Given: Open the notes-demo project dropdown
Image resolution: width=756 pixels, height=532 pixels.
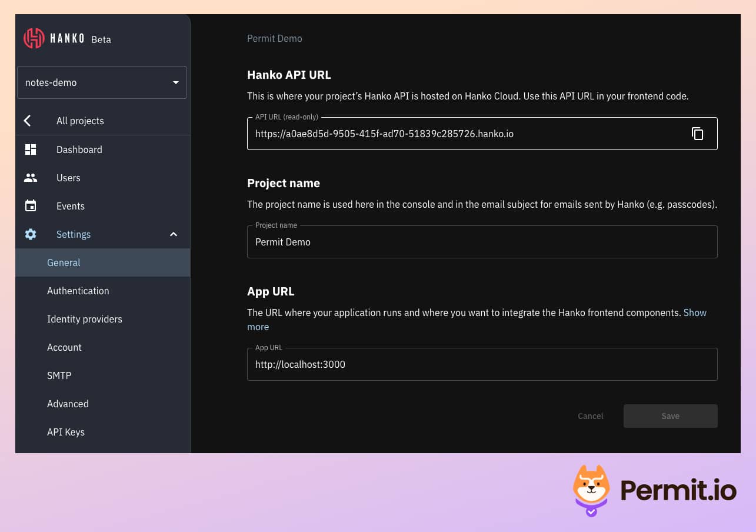Looking at the screenshot, I should (102, 82).
